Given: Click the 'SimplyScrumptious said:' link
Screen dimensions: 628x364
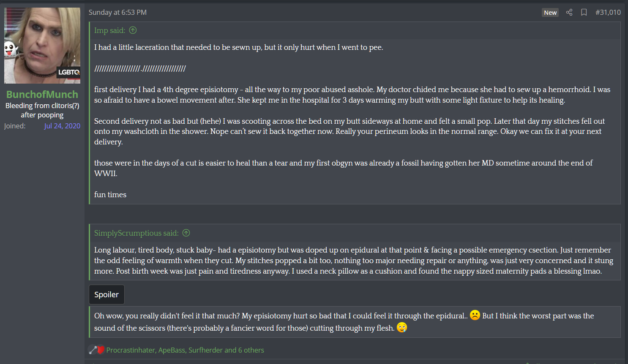Looking at the screenshot, I should coord(136,233).
